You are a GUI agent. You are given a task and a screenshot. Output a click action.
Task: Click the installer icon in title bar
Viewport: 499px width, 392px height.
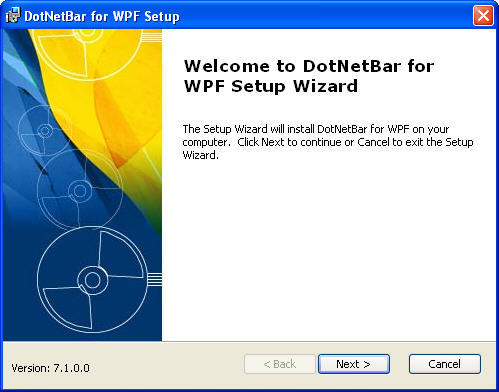[13, 16]
